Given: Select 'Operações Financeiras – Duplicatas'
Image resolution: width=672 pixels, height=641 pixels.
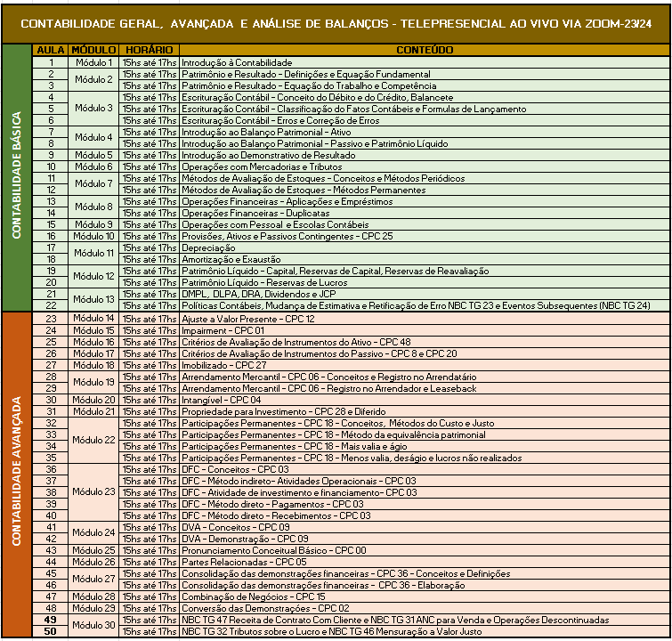Looking at the screenshot, I should [x=425, y=213].
